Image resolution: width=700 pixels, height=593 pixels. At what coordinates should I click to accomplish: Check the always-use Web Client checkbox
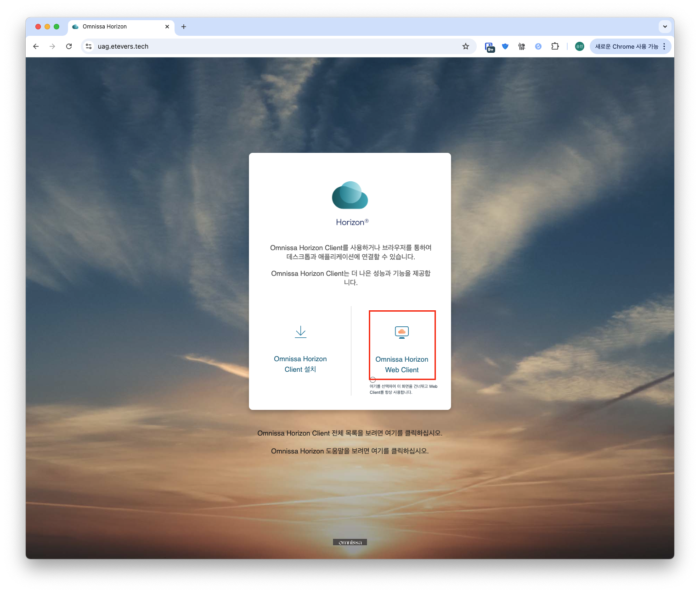373,380
